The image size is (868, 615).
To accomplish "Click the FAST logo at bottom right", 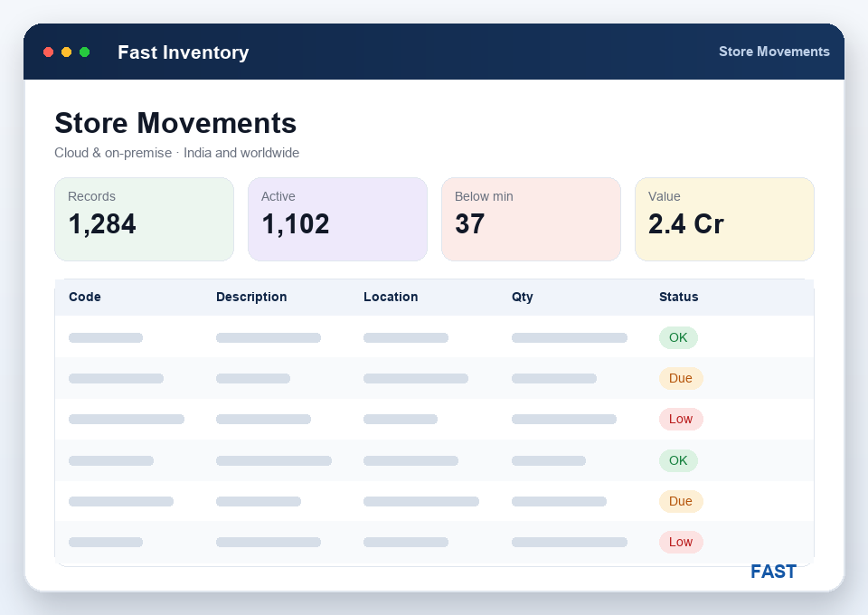I will point(773,572).
